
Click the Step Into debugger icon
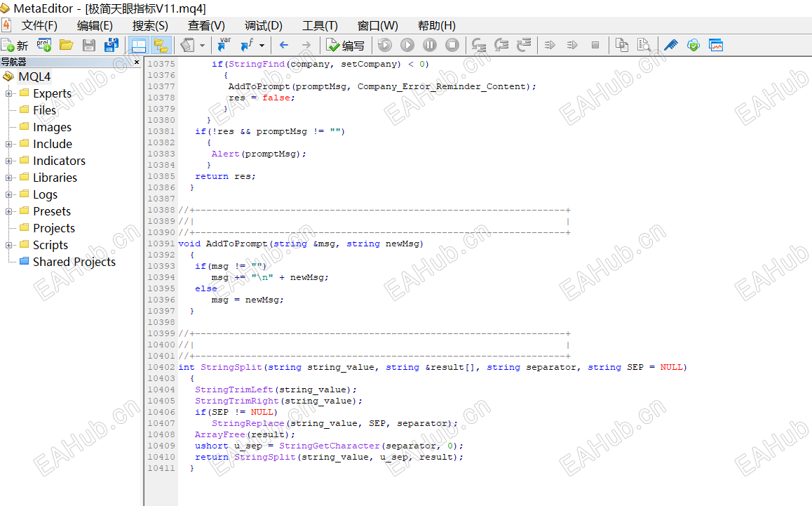[478, 46]
